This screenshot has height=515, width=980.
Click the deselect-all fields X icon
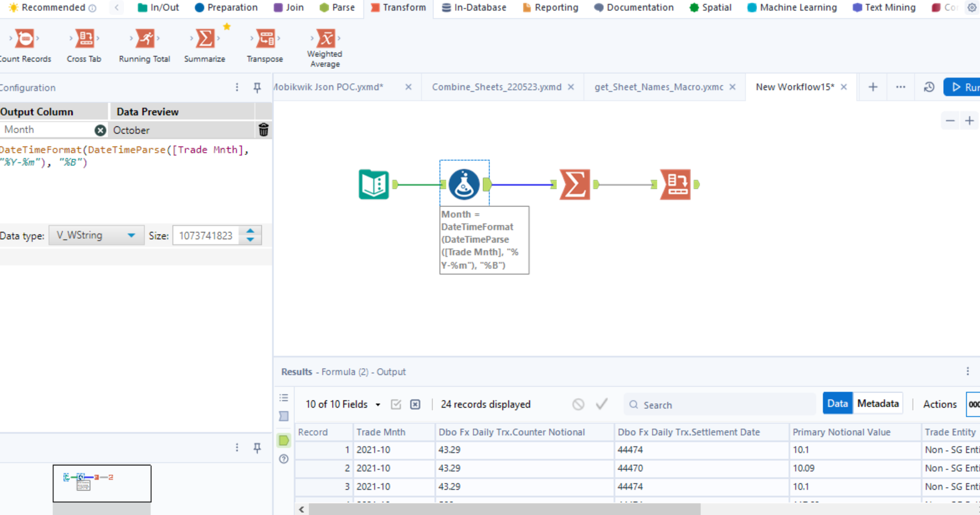point(415,404)
